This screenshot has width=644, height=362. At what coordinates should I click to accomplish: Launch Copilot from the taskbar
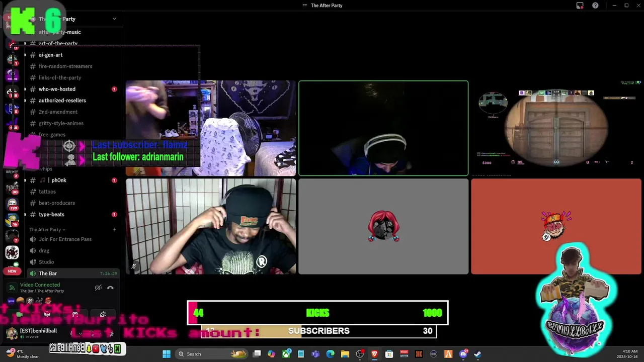(x=272, y=354)
